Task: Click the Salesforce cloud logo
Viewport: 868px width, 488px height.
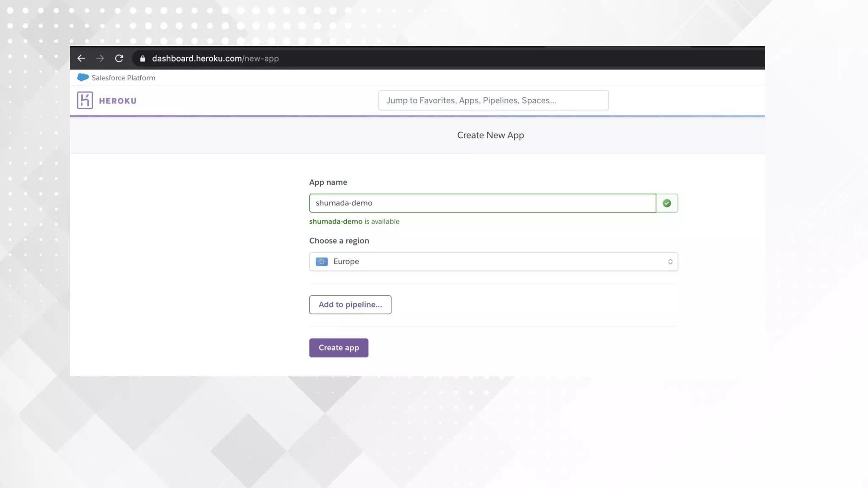Action: [x=83, y=78]
